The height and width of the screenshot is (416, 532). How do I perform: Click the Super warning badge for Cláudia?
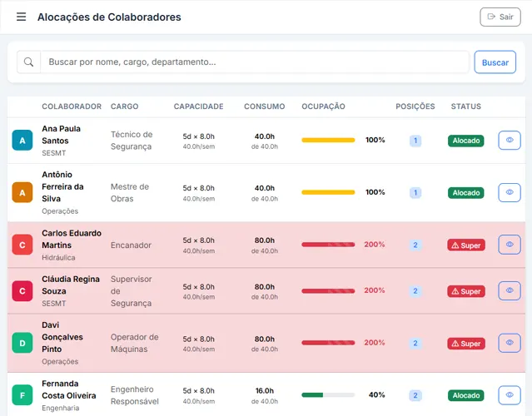pos(466,291)
